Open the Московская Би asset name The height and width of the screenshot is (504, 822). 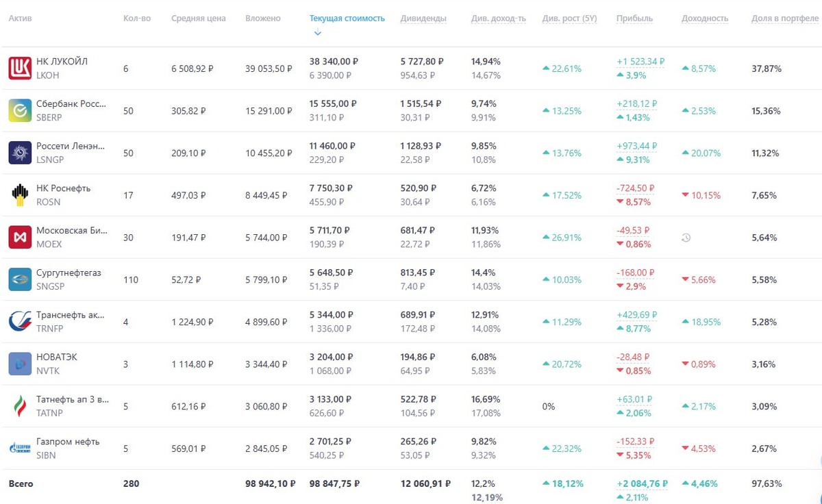(x=72, y=231)
